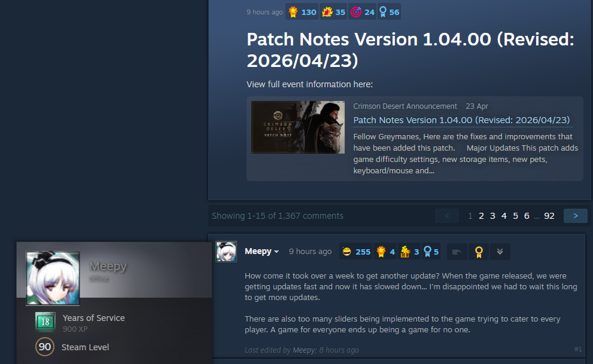Click the #1 comment permalink number
Image resolution: width=593 pixels, height=364 pixels.
pyautogui.click(x=578, y=349)
